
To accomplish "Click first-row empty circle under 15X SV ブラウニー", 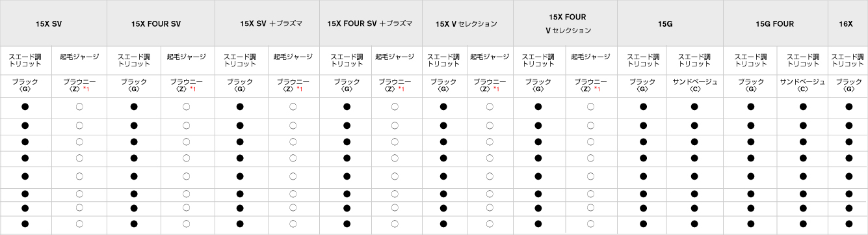I will pos(79,107).
